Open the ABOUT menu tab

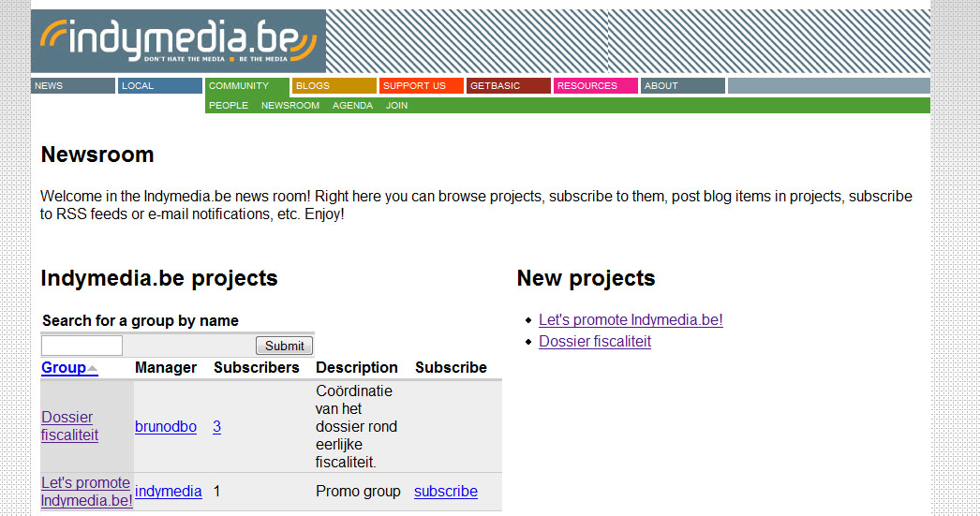(x=682, y=85)
